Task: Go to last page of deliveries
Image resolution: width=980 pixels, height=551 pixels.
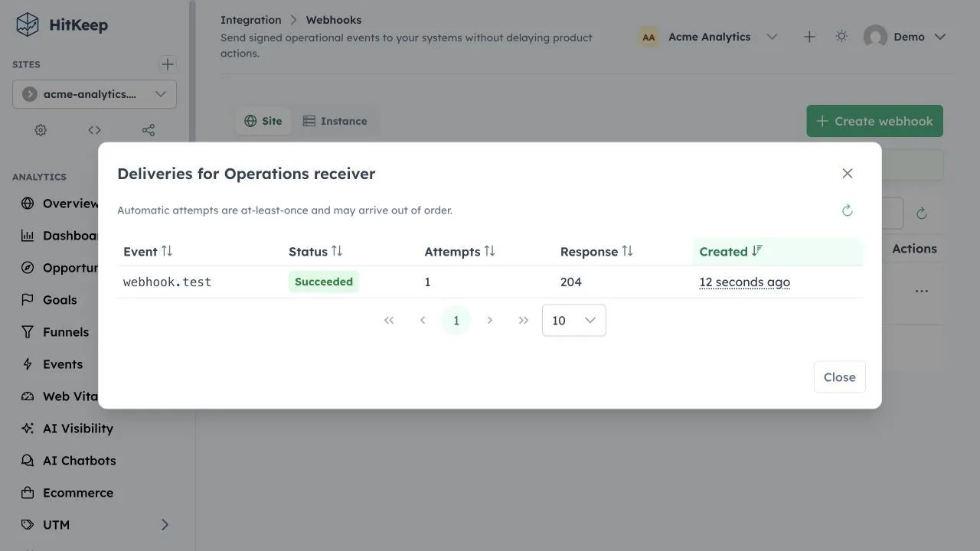Action: coord(524,321)
